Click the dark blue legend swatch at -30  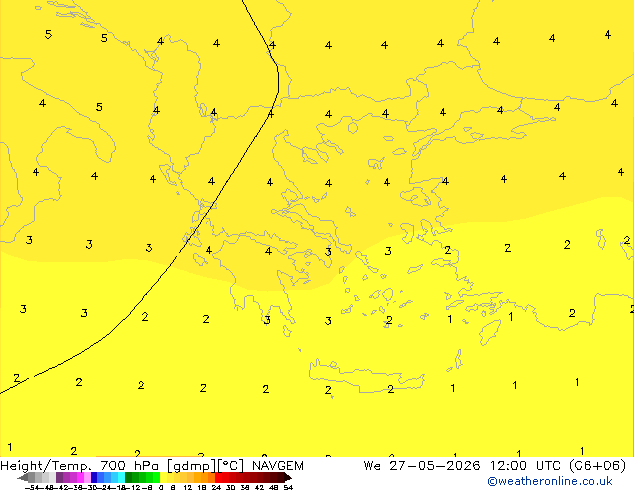[x=94, y=477]
